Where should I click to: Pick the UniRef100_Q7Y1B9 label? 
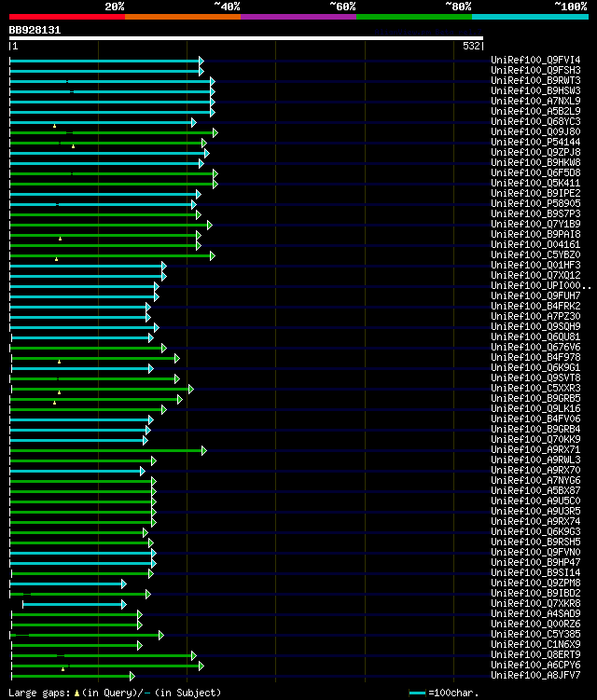pos(535,224)
